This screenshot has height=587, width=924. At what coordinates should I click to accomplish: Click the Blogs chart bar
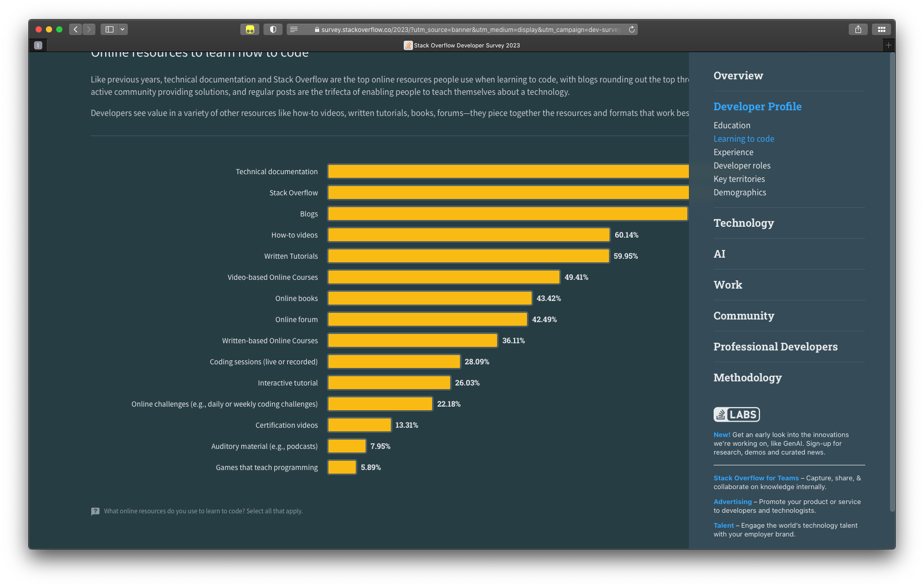508,214
